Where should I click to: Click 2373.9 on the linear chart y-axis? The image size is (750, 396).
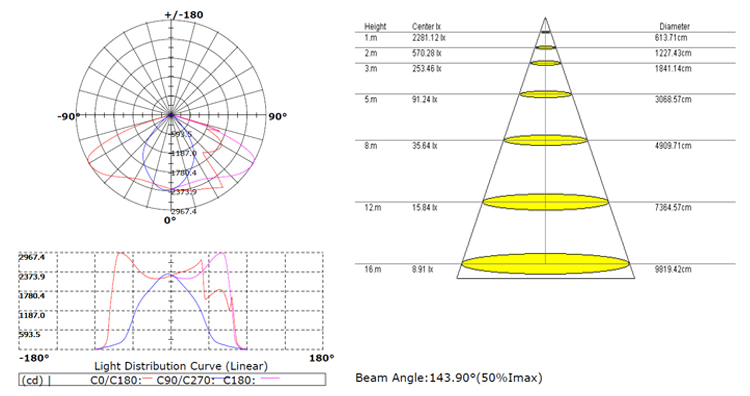coord(32,277)
